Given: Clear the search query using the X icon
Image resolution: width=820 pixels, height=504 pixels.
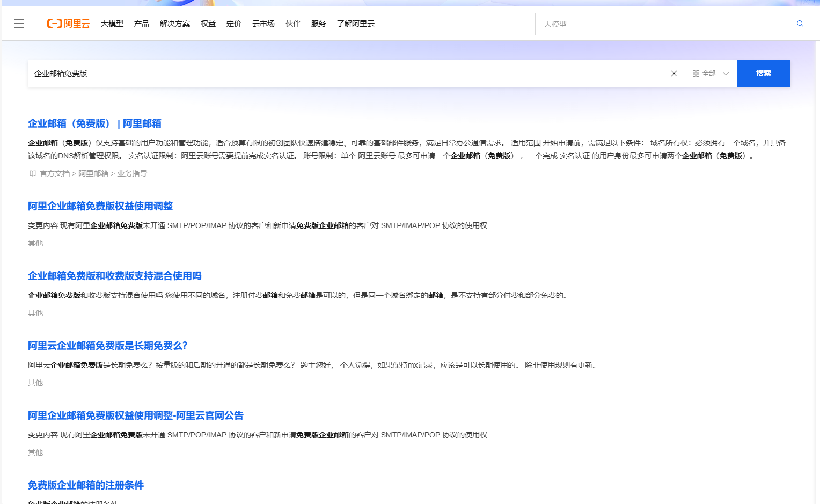Looking at the screenshot, I should (673, 73).
